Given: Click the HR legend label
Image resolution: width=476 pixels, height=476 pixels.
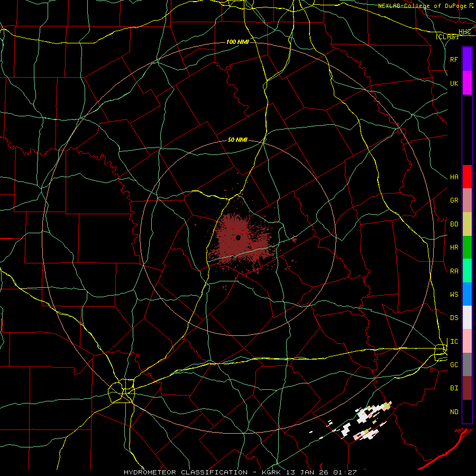Looking at the screenshot, I should click(454, 248).
